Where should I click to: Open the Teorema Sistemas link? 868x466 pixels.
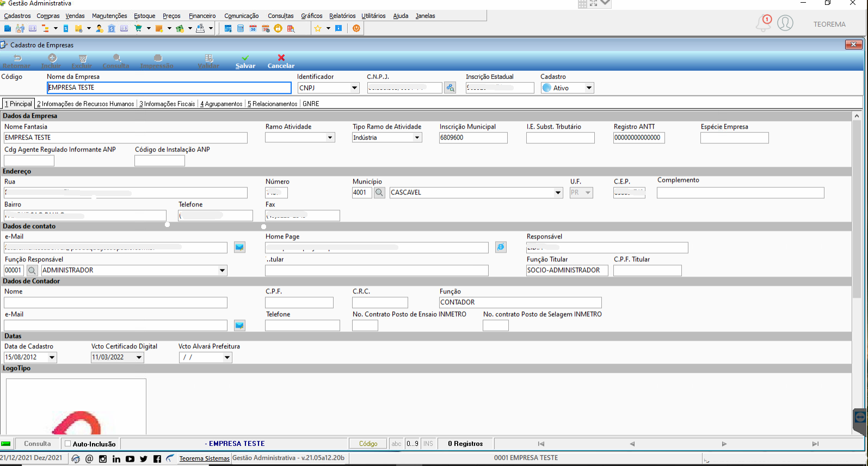[204, 458]
